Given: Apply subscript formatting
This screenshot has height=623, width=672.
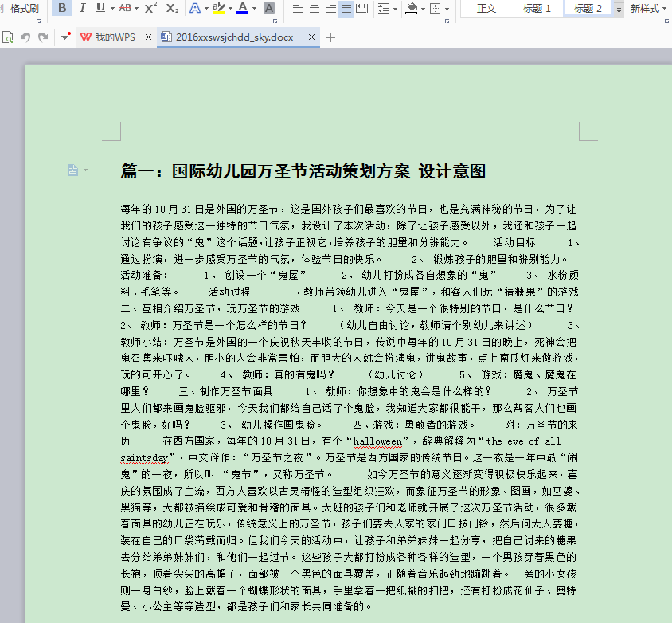Looking at the screenshot, I should point(172,9).
